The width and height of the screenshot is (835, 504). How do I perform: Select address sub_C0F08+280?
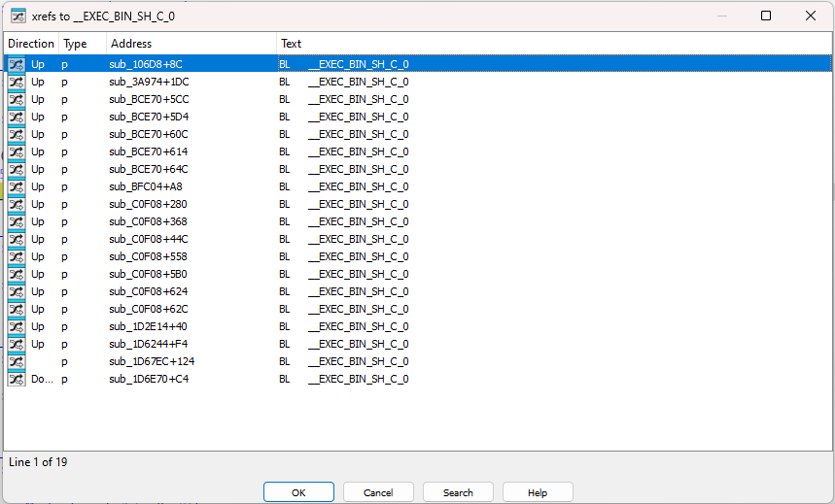[148, 204]
